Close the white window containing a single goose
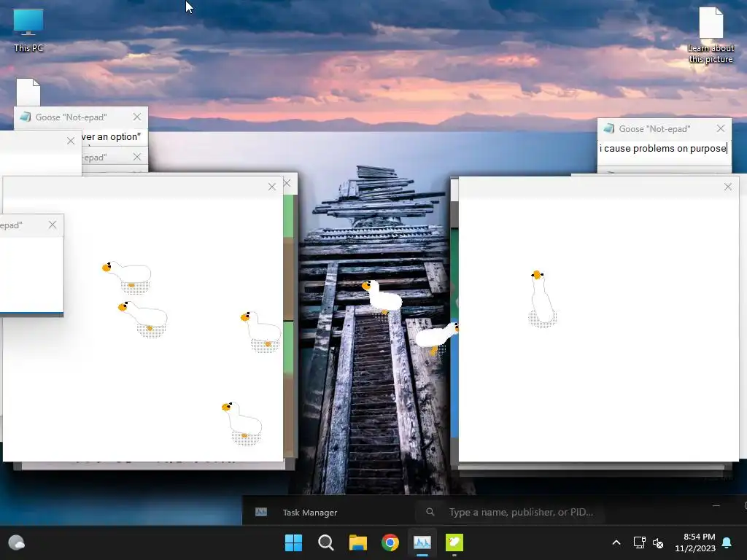The image size is (747, 560). coord(728,187)
